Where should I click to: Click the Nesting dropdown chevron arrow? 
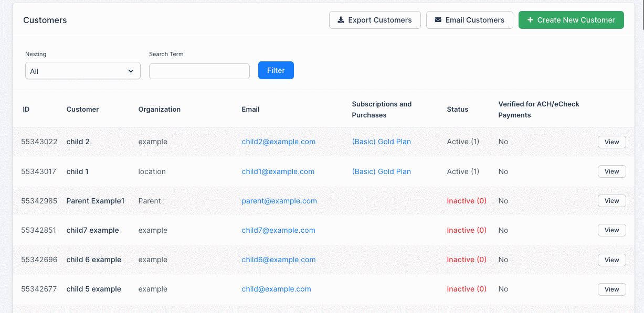131,71
